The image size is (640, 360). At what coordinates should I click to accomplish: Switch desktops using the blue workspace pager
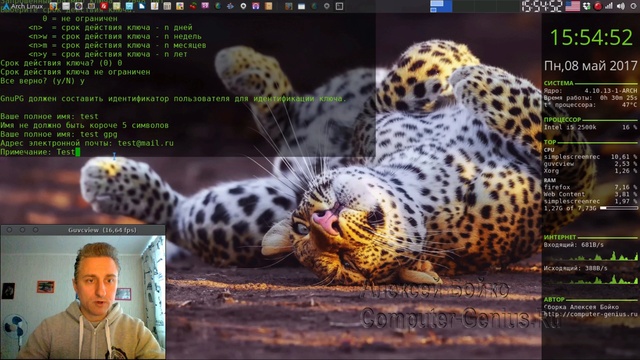[441, 6]
